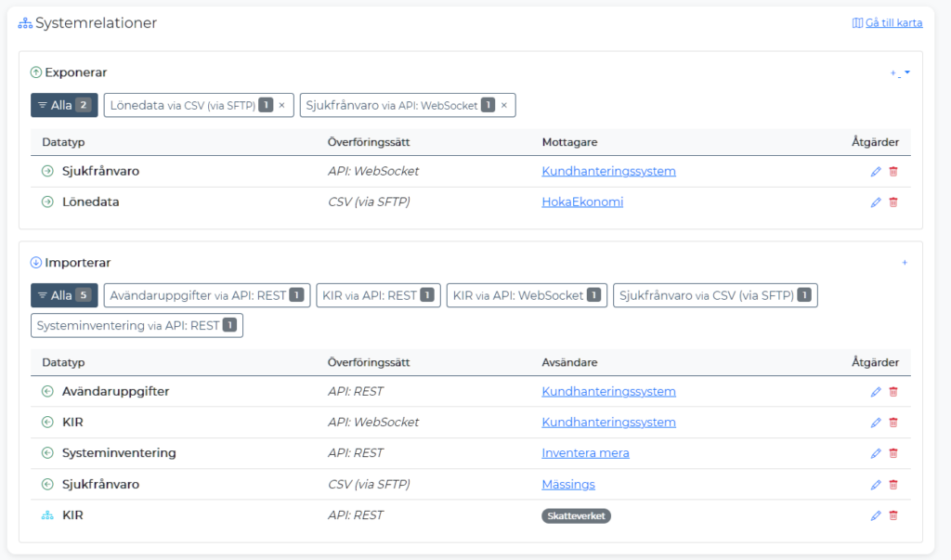The height and width of the screenshot is (560, 951).
Task: Select the Alla filter in Exponerar
Action: pos(64,105)
